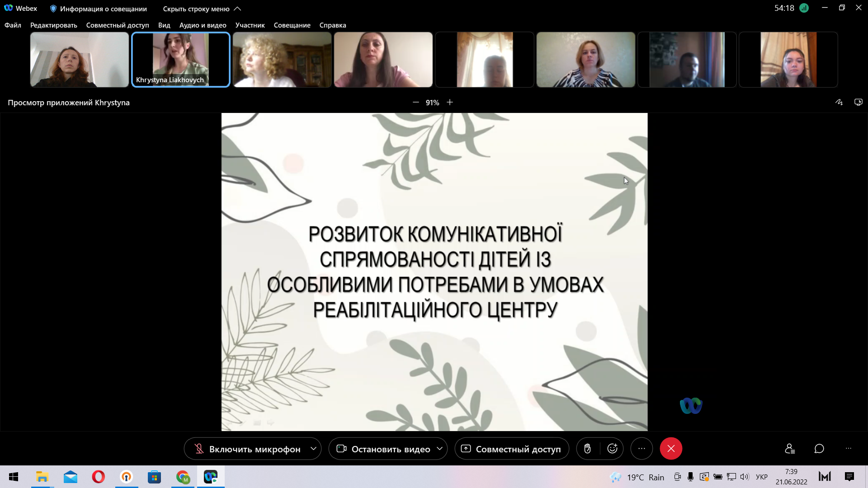The height and width of the screenshot is (488, 868).
Task: Open the chat bubble icon
Action: (x=819, y=449)
